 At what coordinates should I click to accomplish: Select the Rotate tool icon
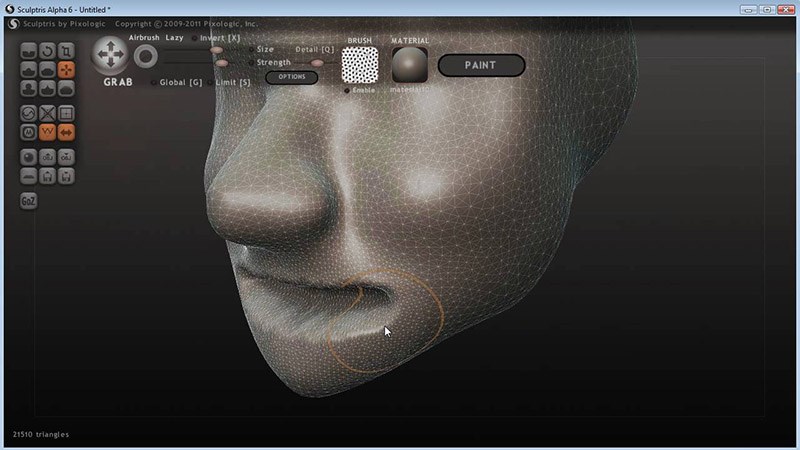pyautogui.click(x=47, y=50)
